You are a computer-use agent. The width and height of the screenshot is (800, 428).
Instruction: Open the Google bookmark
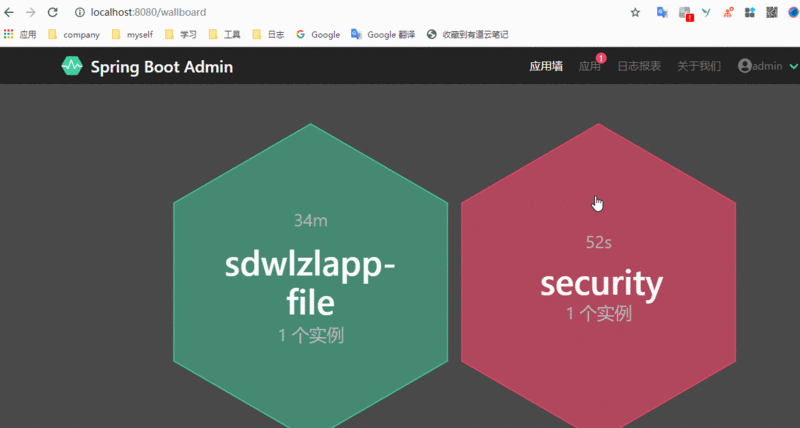click(x=318, y=35)
